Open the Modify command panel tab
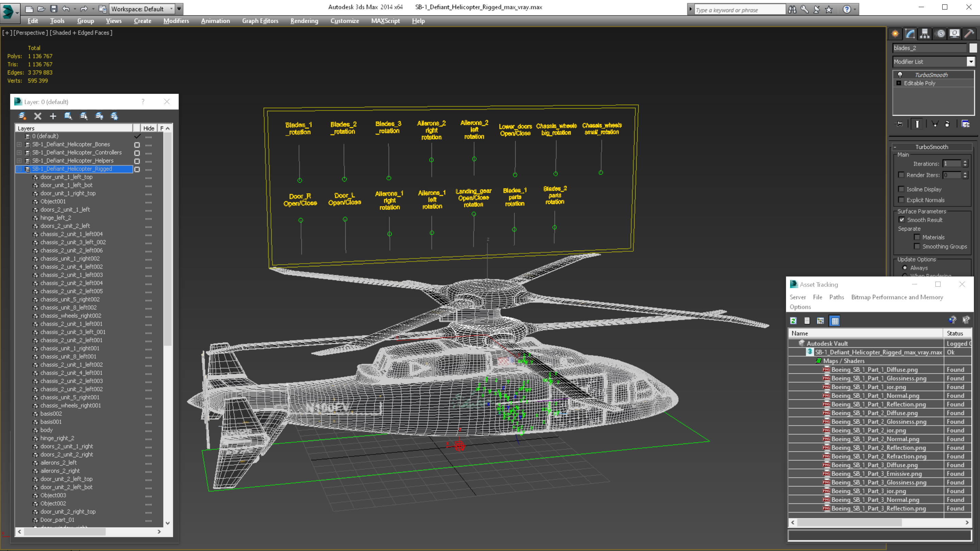Viewport: 980px width, 551px height. (910, 34)
